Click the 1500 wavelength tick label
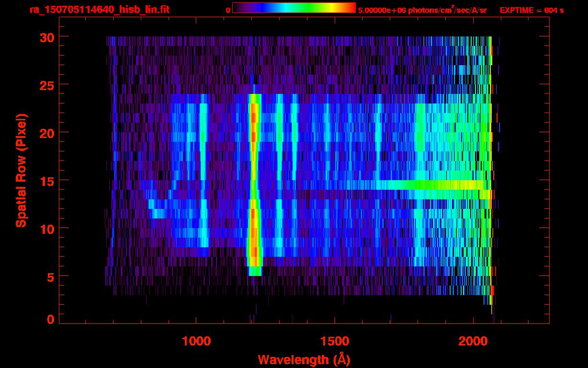588x368 pixels. (334, 341)
